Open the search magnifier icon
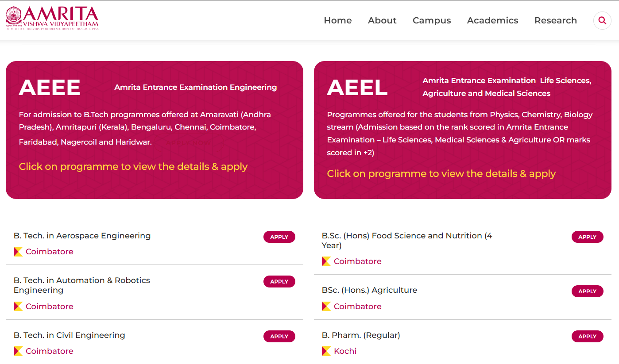 602,20
